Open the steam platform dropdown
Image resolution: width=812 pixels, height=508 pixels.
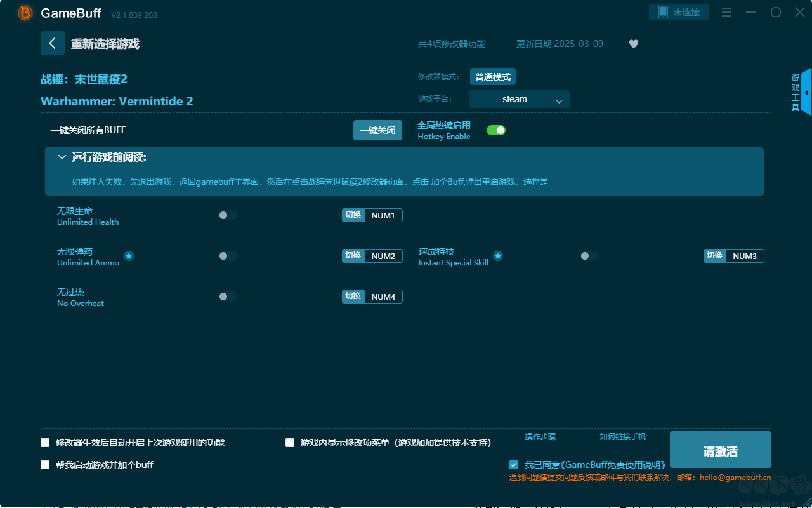pyautogui.click(x=520, y=99)
